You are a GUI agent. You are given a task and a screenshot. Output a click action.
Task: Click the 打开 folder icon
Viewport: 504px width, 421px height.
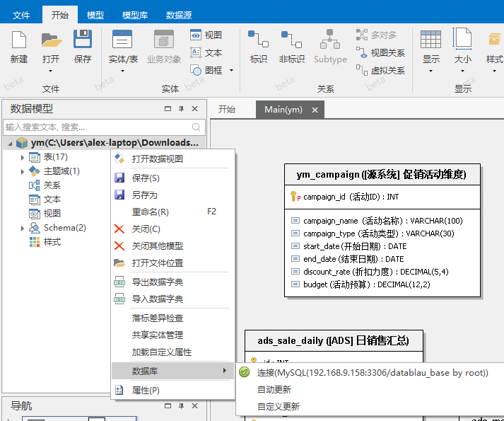(x=51, y=40)
